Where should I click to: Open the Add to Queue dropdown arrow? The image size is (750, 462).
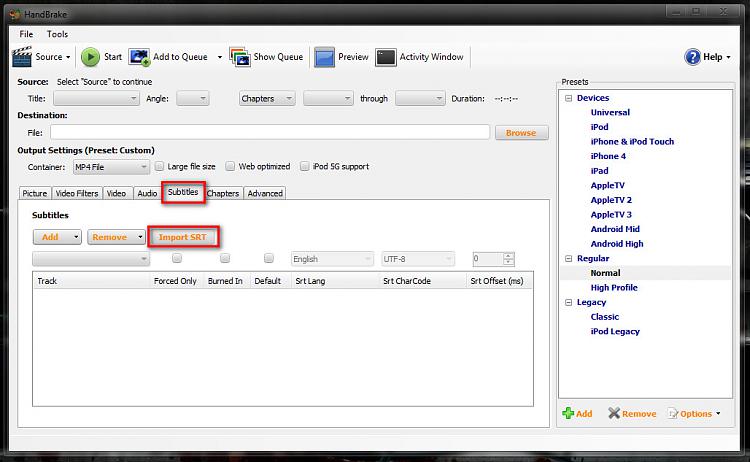pyautogui.click(x=220, y=57)
